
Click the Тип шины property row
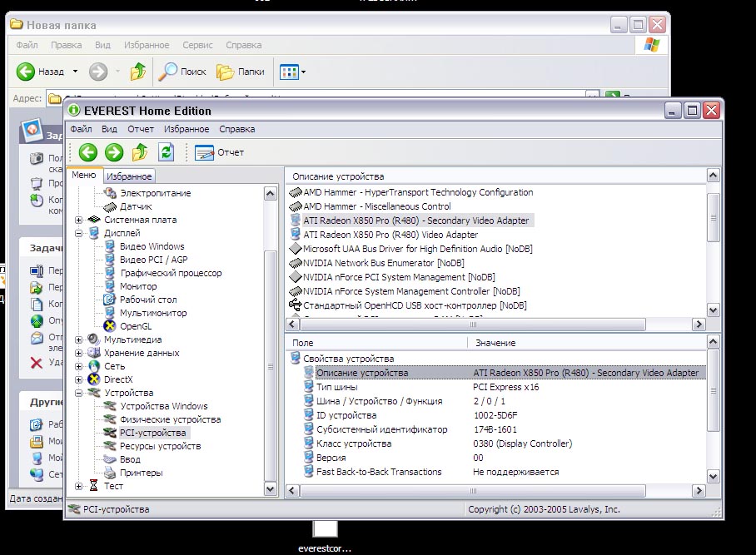[505, 387]
